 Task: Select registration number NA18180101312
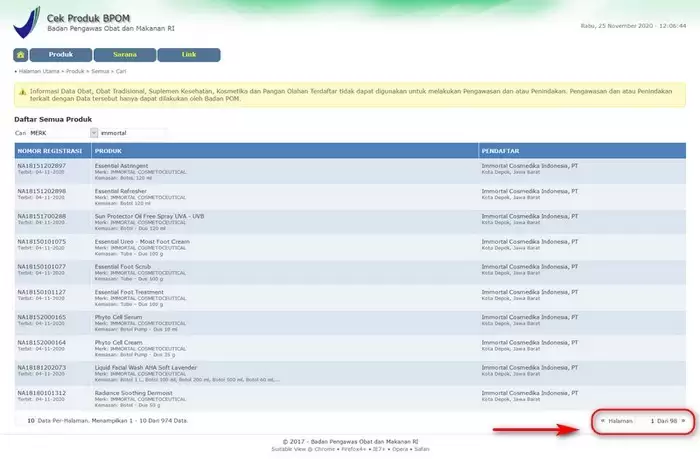(x=42, y=393)
